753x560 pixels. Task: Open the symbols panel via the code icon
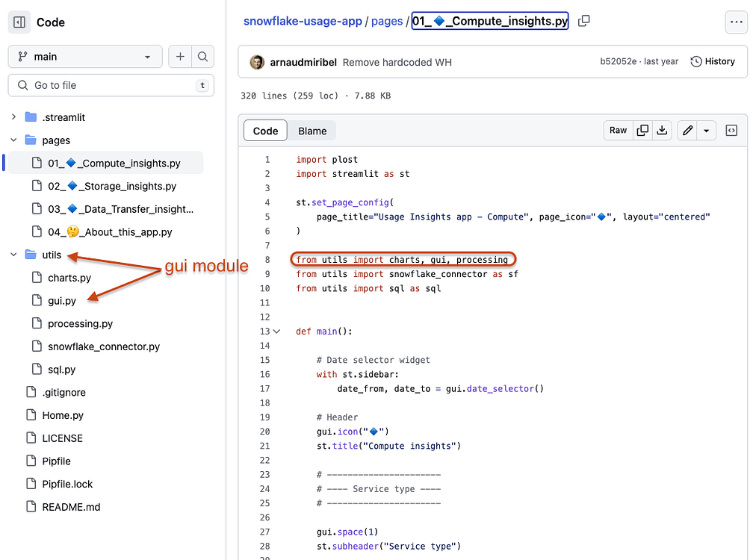(x=731, y=130)
